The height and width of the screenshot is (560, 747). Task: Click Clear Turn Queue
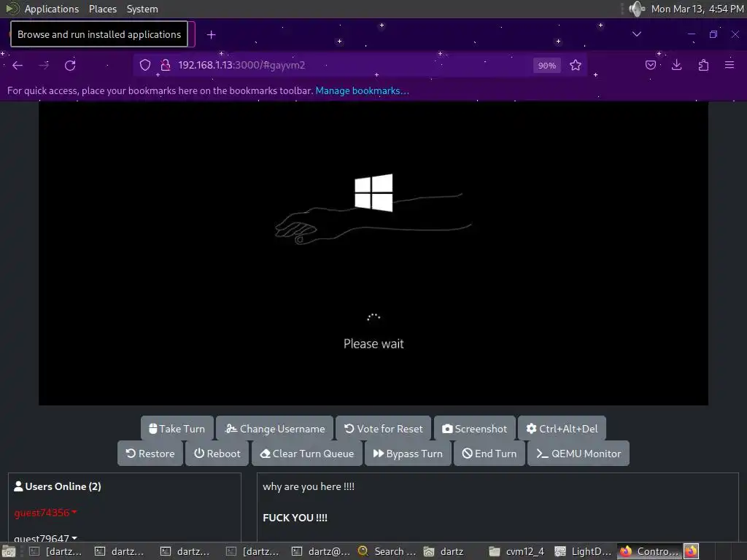click(x=307, y=454)
